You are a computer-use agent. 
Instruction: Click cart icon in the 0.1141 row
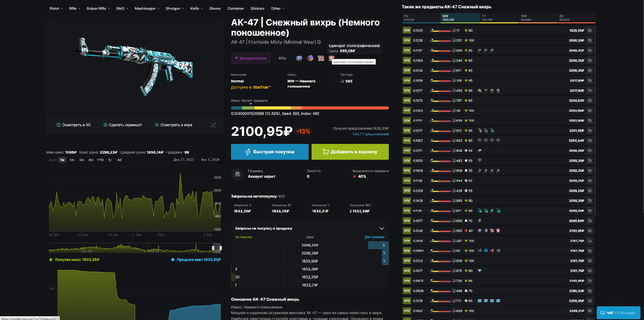pos(590,210)
